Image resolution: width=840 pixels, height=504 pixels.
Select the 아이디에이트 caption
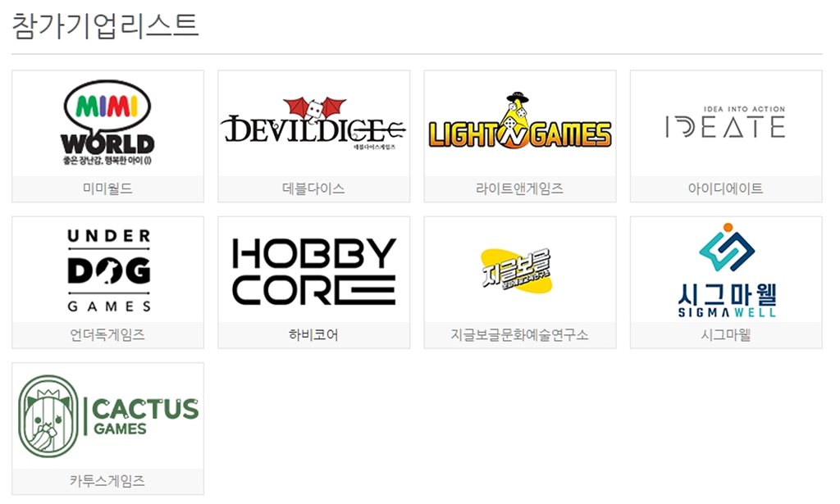(726, 188)
